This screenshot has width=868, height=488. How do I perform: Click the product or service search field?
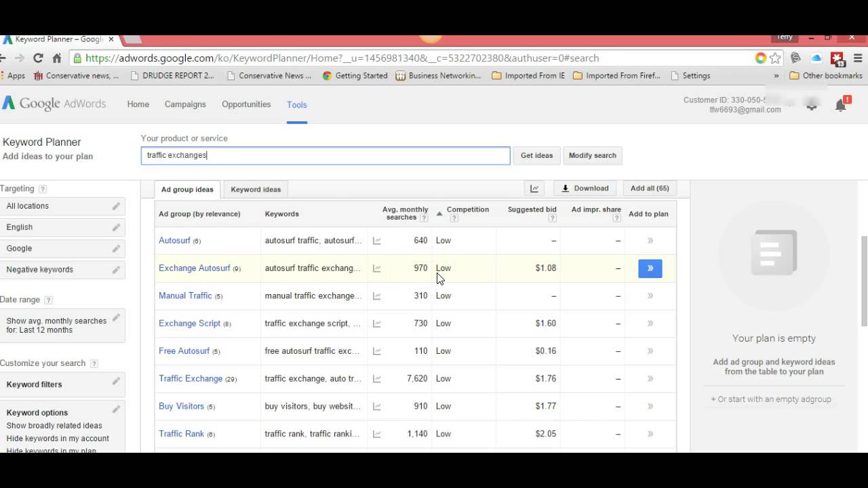coord(325,155)
